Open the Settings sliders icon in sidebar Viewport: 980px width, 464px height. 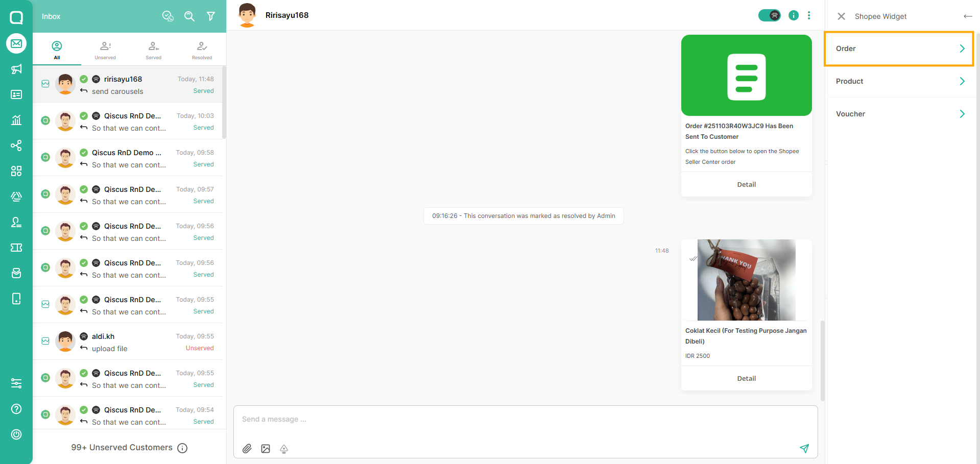click(16, 383)
